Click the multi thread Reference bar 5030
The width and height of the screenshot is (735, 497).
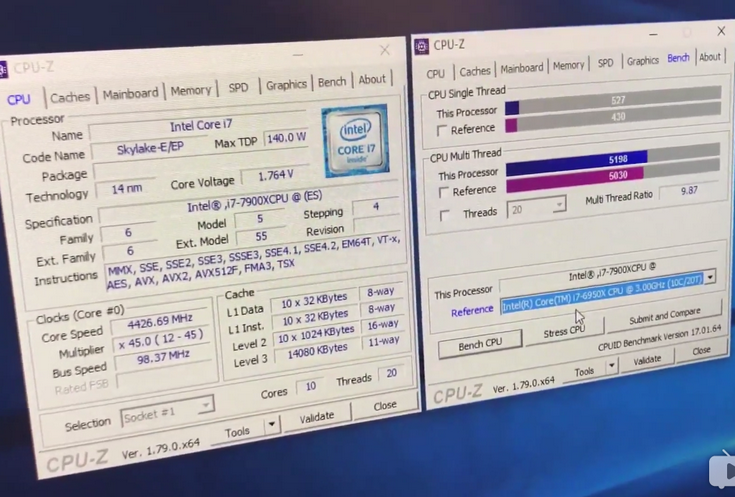click(613, 176)
